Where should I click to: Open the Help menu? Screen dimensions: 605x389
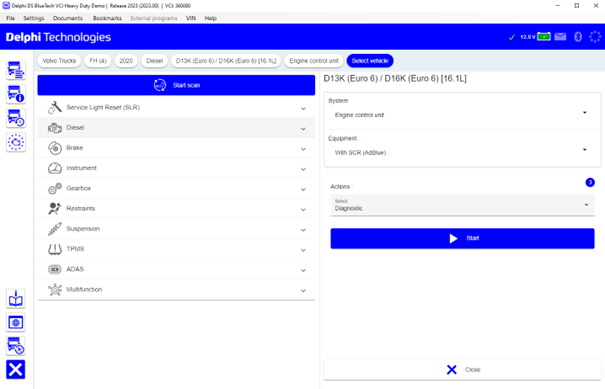point(210,18)
